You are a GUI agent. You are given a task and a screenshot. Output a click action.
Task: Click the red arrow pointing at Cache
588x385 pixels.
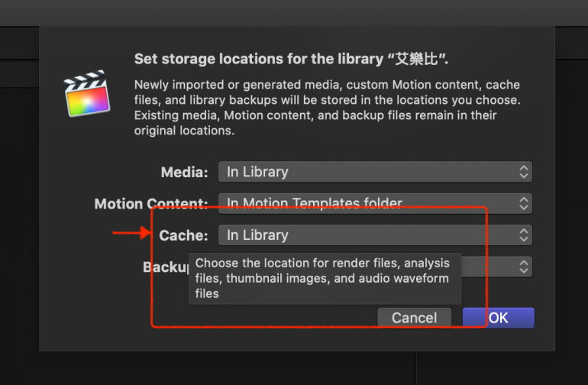[133, 235]
